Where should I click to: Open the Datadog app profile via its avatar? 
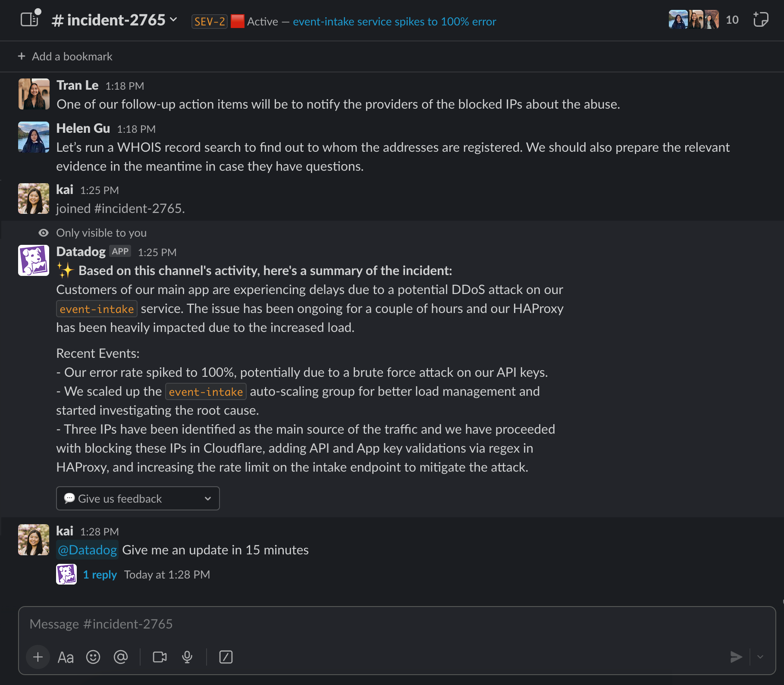pos(33,260)
